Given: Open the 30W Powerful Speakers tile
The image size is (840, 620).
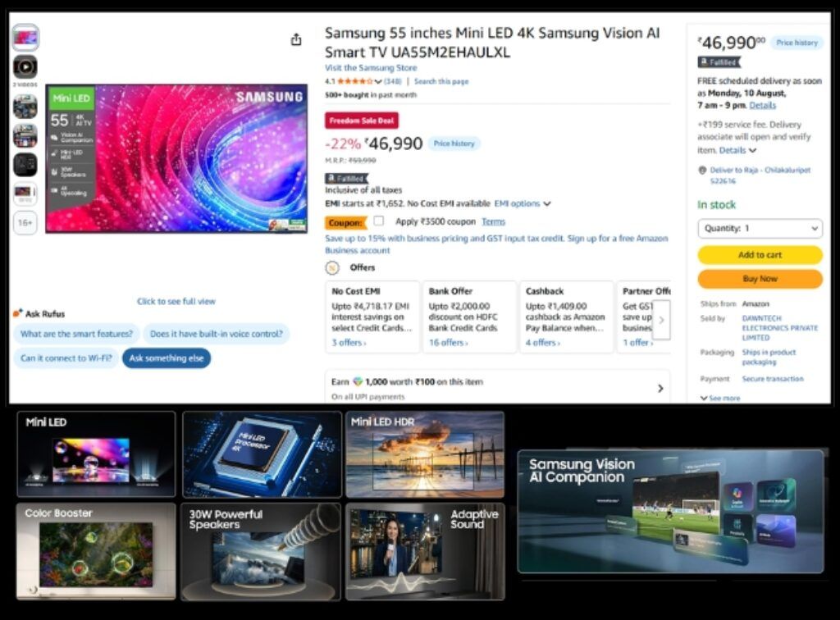Looking at the screenshot, I should pyautogui.click(x=261, y=551).
